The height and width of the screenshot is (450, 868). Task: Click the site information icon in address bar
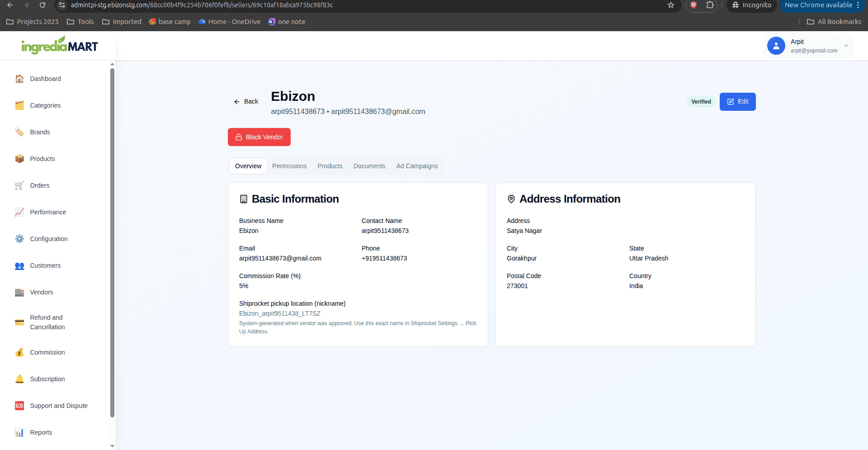point(62,5)
